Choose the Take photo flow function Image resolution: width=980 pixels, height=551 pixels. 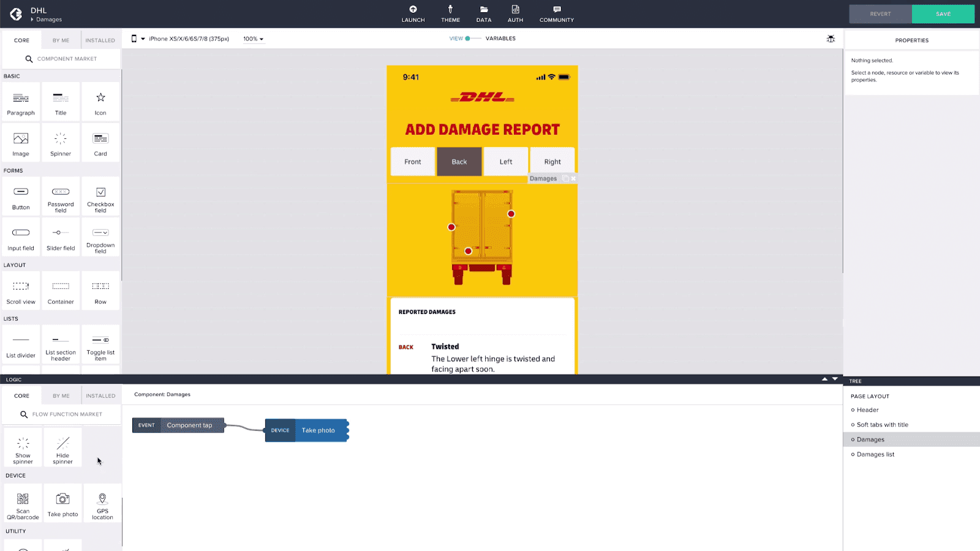coord(62,503)
